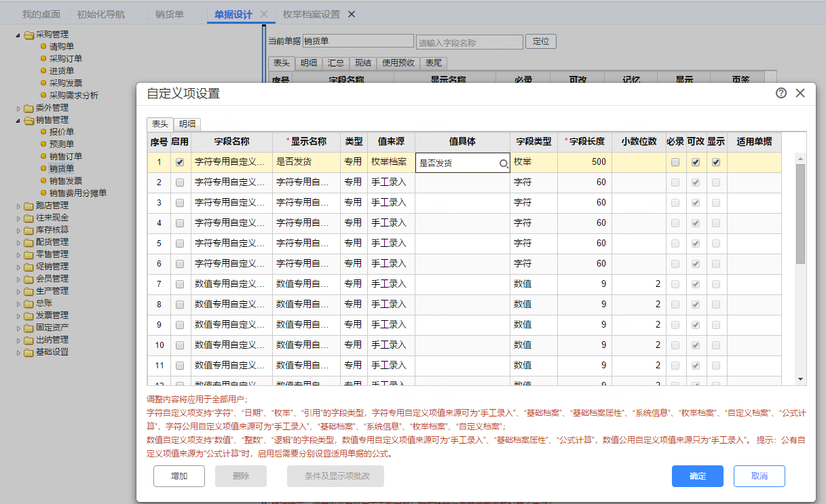This screenshot has height=504, width=826.
Task: Open lookup search icon in 值具体 cell
Action: pos(504,163)
